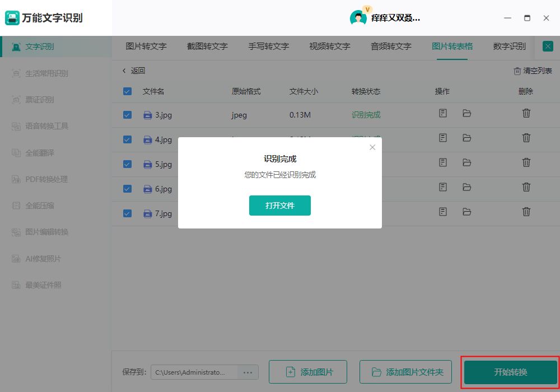The width and height of the screenshot is (560, 392).
Task: Close the 识别完成 dialog with X
Action: [372, 147]
